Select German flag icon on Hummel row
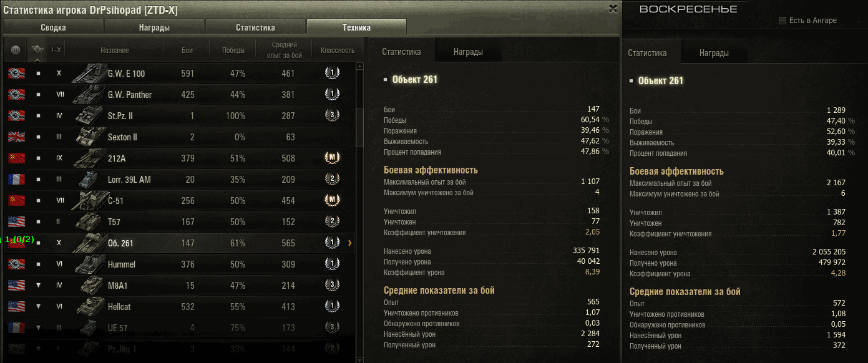 pyautogui.click(x=16, y=264)
